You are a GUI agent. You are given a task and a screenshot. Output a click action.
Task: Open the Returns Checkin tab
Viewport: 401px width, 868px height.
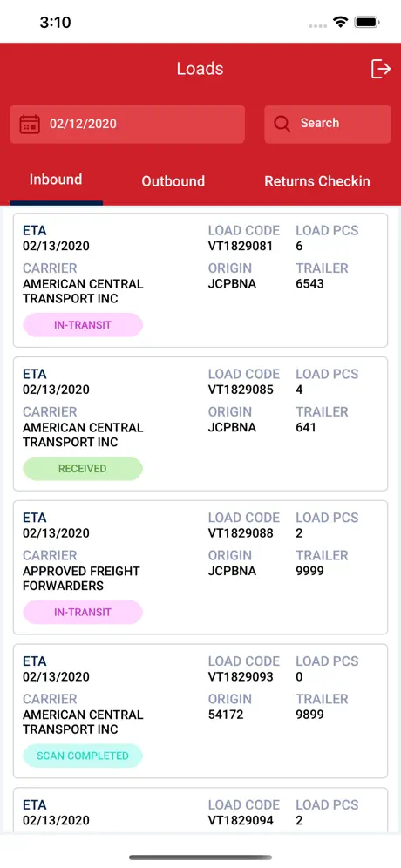pos(317,181)
